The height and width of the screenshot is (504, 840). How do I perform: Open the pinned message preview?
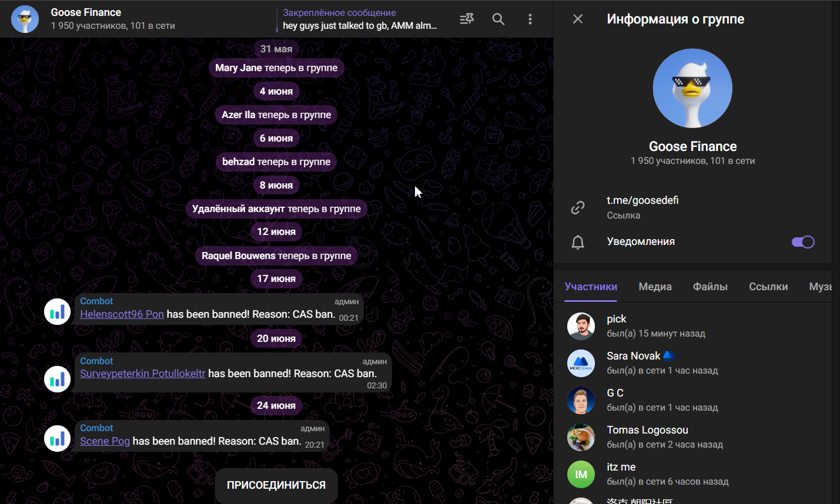tap(360, 19)
